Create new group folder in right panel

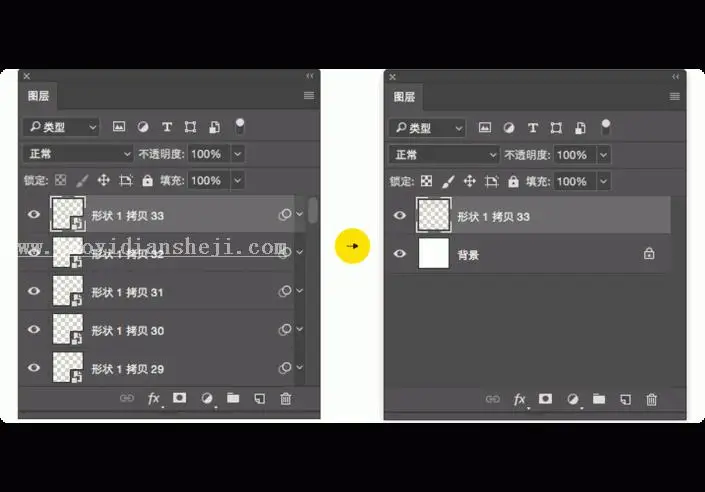tap(599, 399)
